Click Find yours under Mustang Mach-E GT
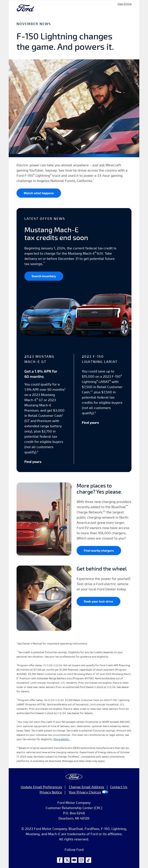Image resolution: width=148 pixels, height=868 pixels. [x=33, y=462]
